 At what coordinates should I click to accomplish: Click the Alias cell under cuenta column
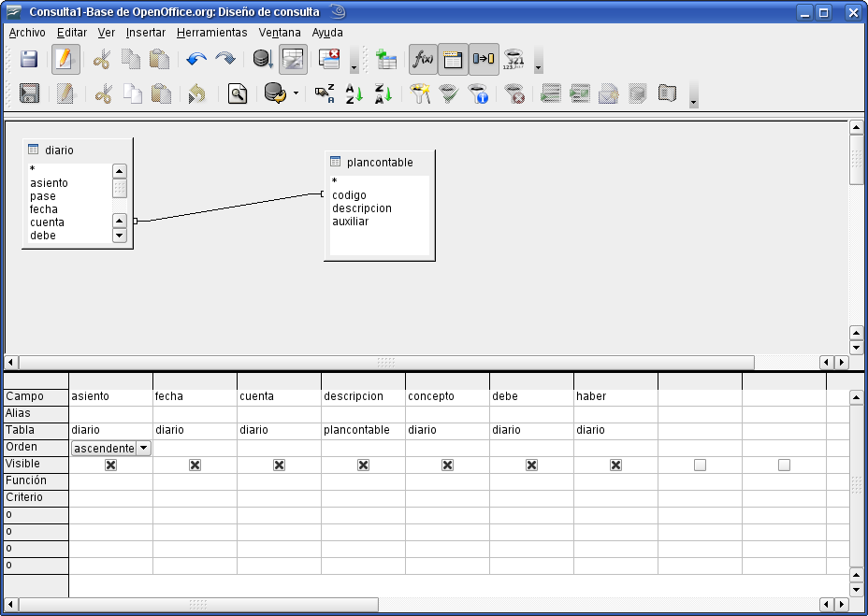click(x=279, y=414)
